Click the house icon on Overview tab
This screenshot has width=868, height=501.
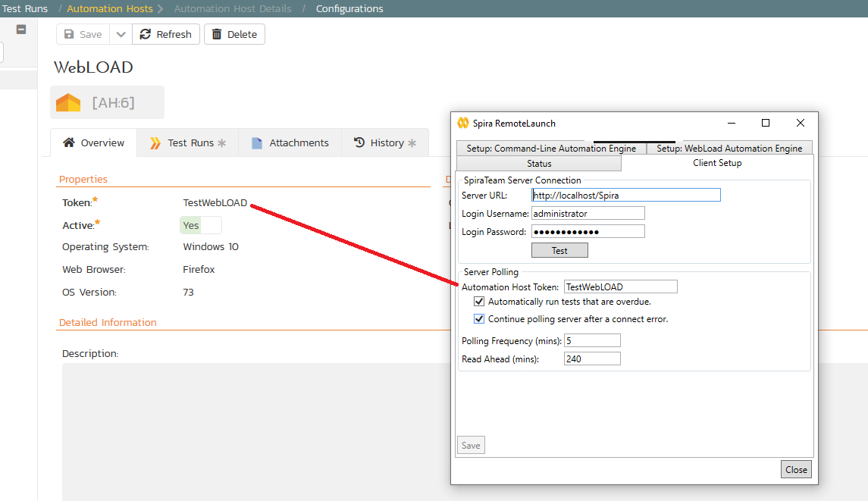click(69, 142)
